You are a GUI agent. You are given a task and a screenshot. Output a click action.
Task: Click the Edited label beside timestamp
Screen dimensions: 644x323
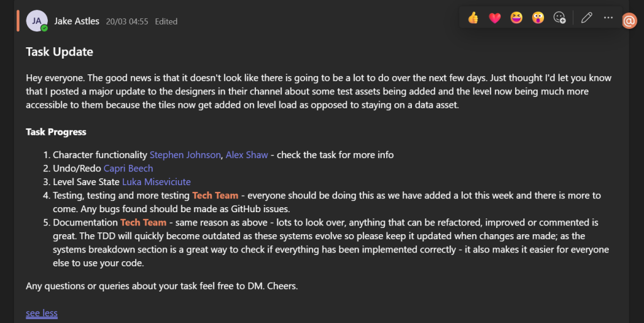coord(166,22)
